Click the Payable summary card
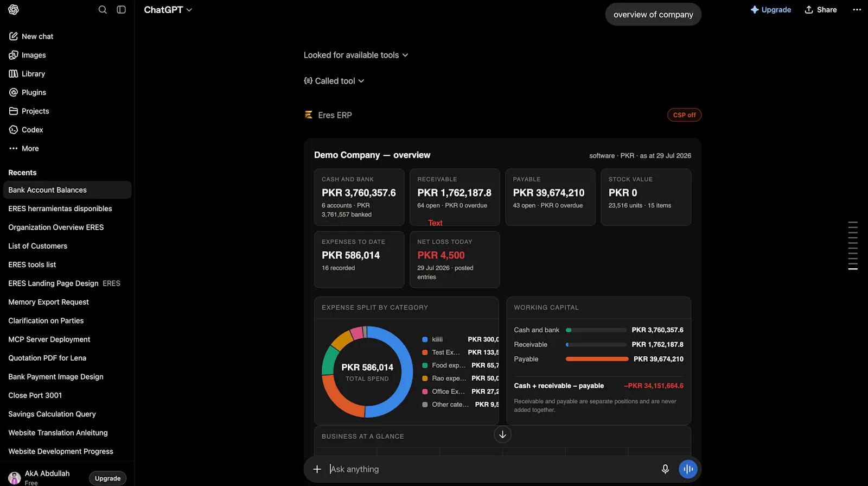Viewport: 868px width, 486px height. click(550, 197)
